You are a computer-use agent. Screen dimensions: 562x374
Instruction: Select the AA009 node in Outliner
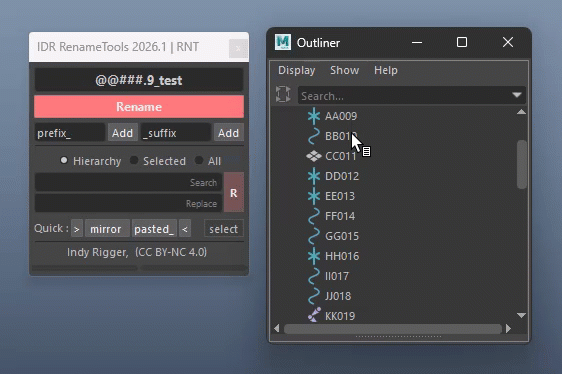coord(341,116)
